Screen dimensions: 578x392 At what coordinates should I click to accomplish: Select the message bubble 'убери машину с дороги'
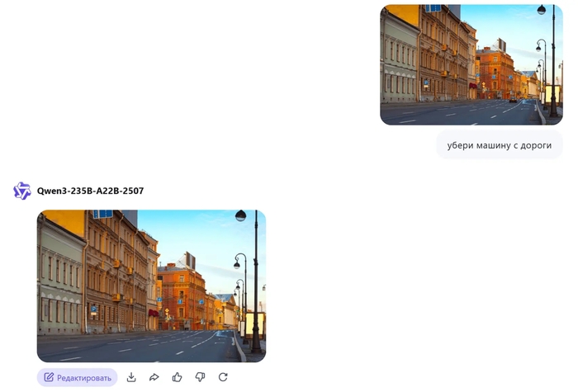coord(499,145)
